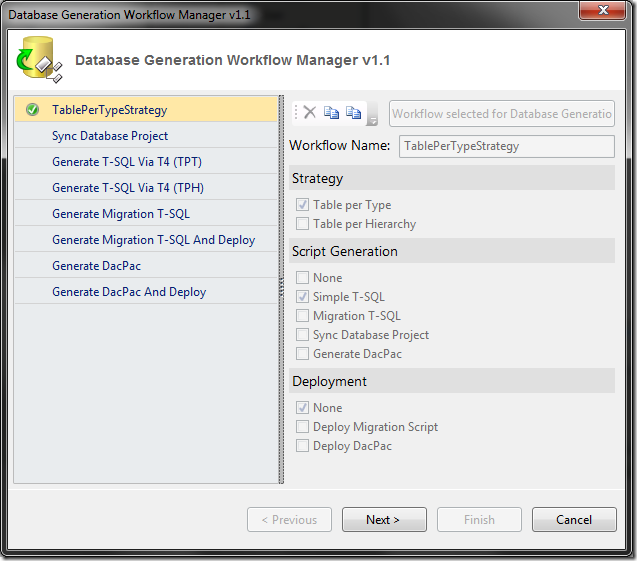Choose the Generate Migration T-SQL workflow
Viewport: 637px width, 561px height.
tap(146, 214)
